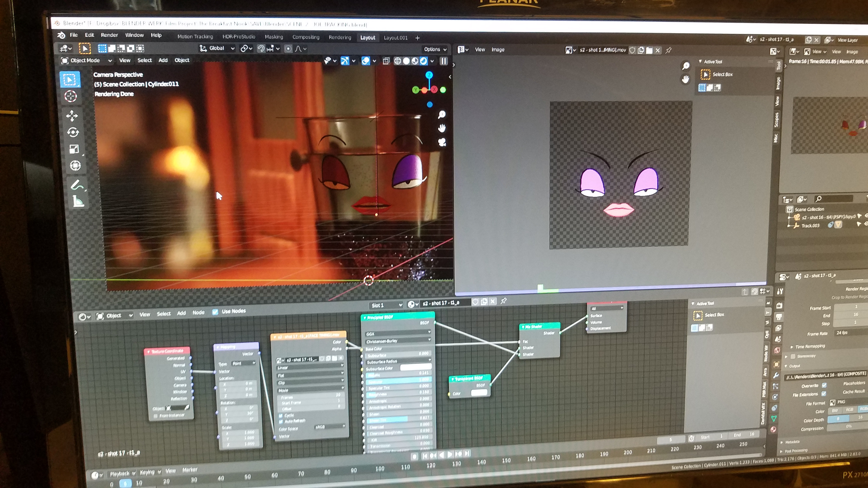The width and height of the screenshot is (868, 488).
Task: Toggle camera view icon in viewport
Action: (x=442, y=142)
